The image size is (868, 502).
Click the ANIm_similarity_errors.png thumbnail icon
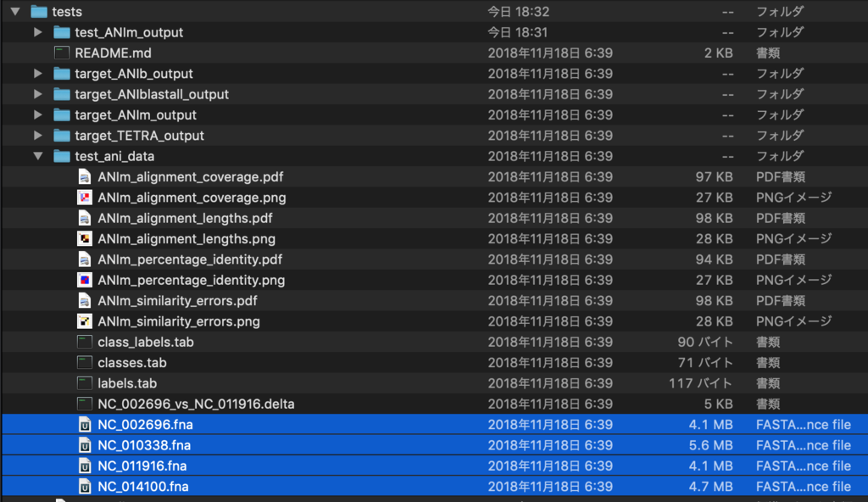click(x=84, y=321)
